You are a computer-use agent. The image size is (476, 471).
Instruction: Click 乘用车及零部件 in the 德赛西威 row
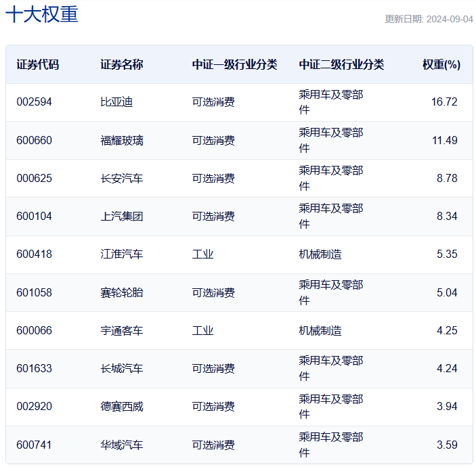[331, 407]
